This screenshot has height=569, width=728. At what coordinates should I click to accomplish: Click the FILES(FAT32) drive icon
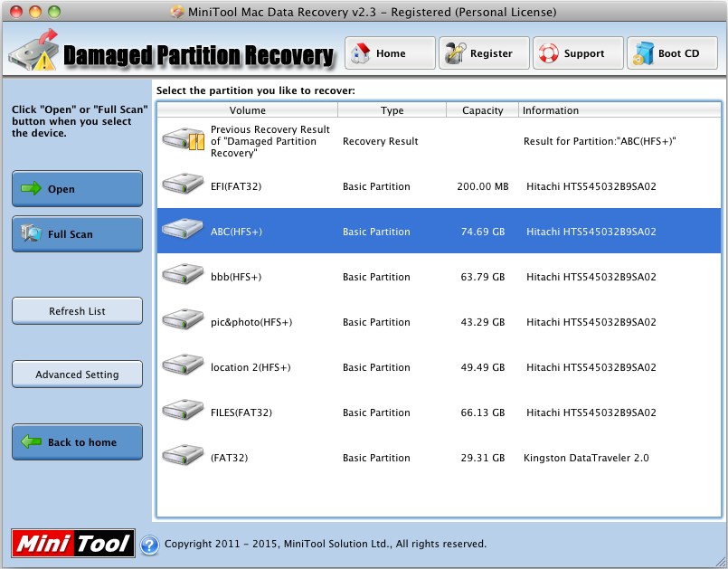[x=183, y=410]
